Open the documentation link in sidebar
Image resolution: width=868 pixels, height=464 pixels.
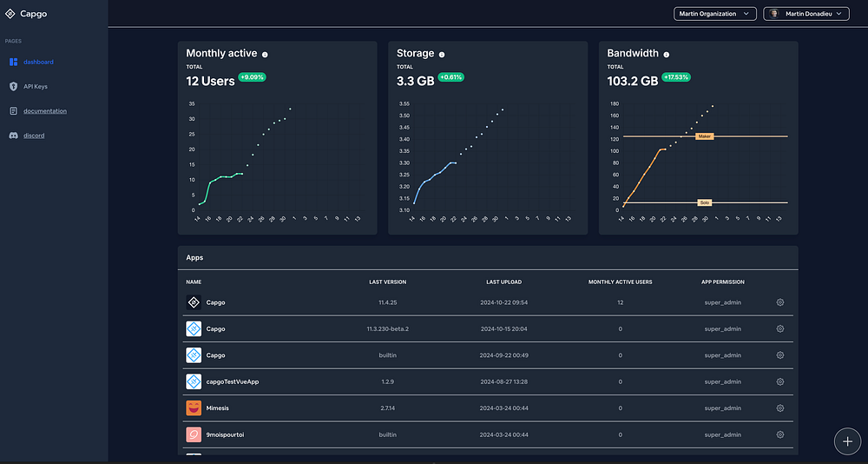pyautogui.click(x=45, y=111)
